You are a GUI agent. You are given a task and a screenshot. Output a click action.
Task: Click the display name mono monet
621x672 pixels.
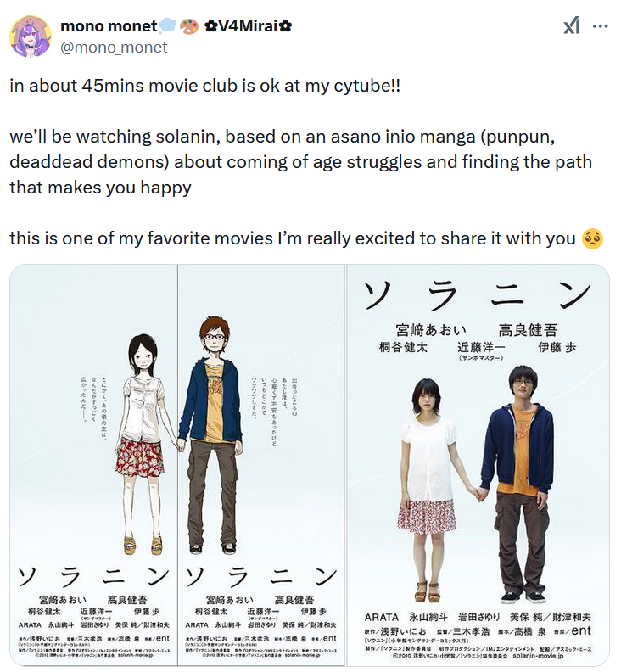[x=109, y=26]
